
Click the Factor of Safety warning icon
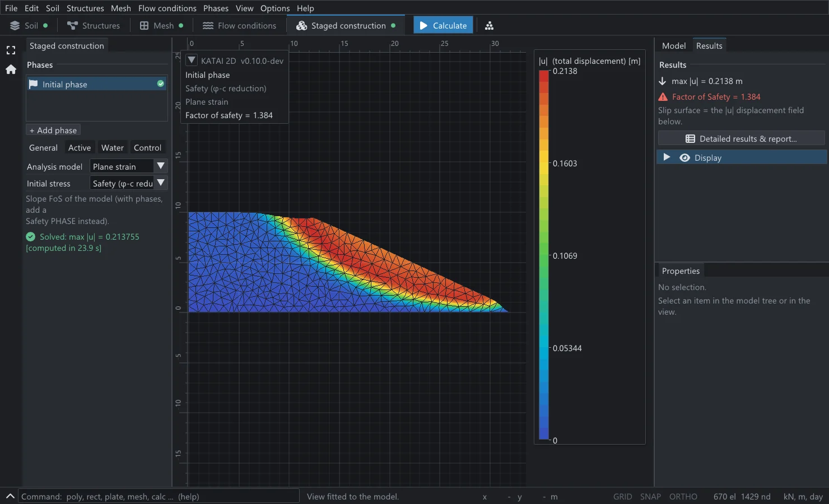point(663,97)
